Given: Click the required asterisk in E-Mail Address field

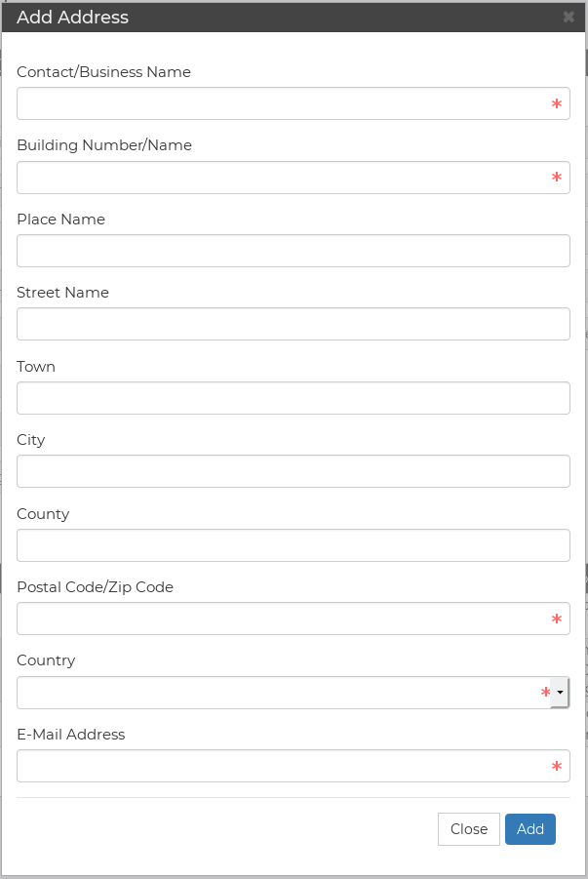Looking at the screenshot, I should point(557,767).
